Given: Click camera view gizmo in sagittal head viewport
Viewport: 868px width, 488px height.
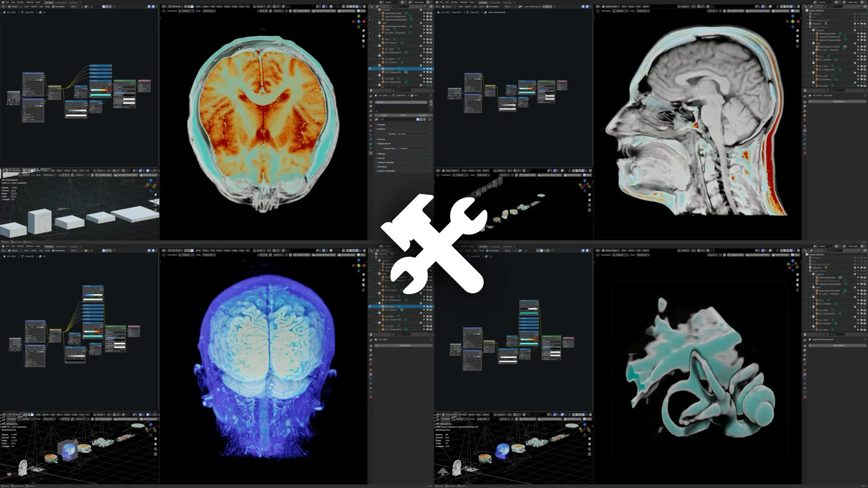Looking at the screenshot, I should (797, 41).
